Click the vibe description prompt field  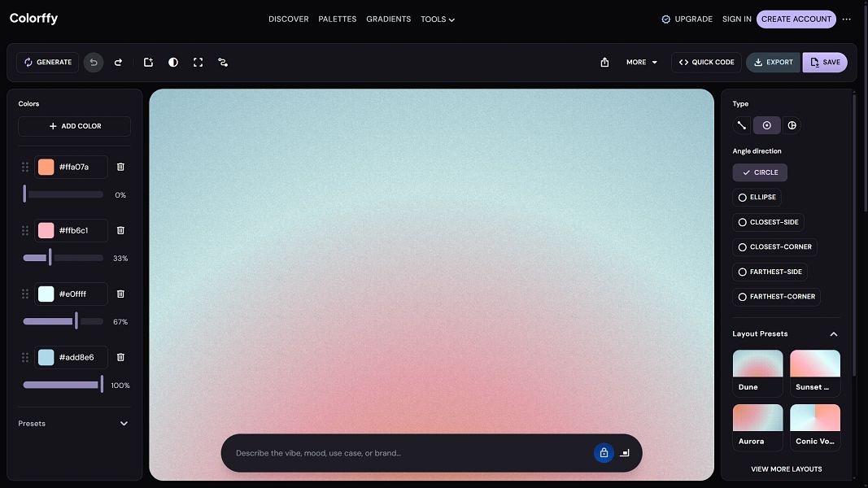(410, 453)
